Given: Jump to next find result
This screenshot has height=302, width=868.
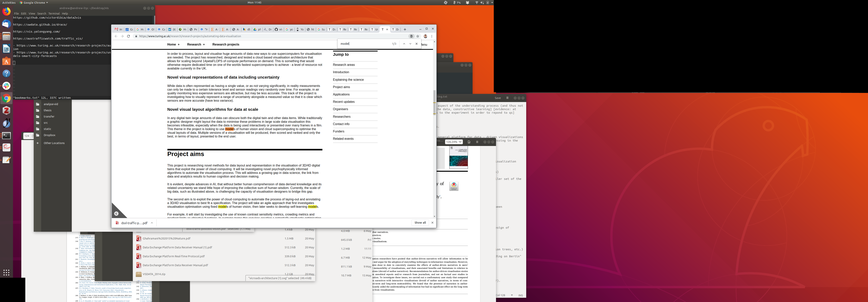Looking at the screenshot, I should (x=410, y=44).
